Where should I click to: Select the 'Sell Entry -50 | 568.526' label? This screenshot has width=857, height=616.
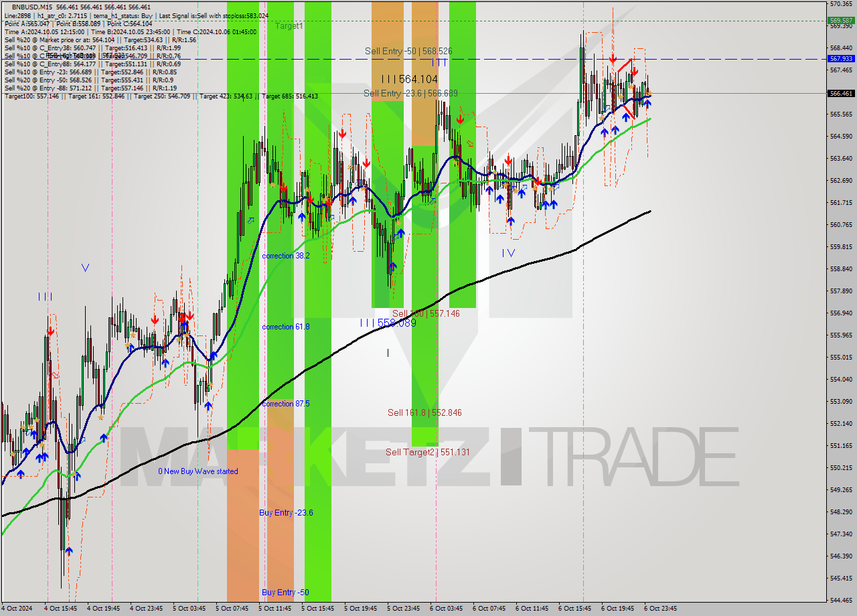[x=408, y=51]
